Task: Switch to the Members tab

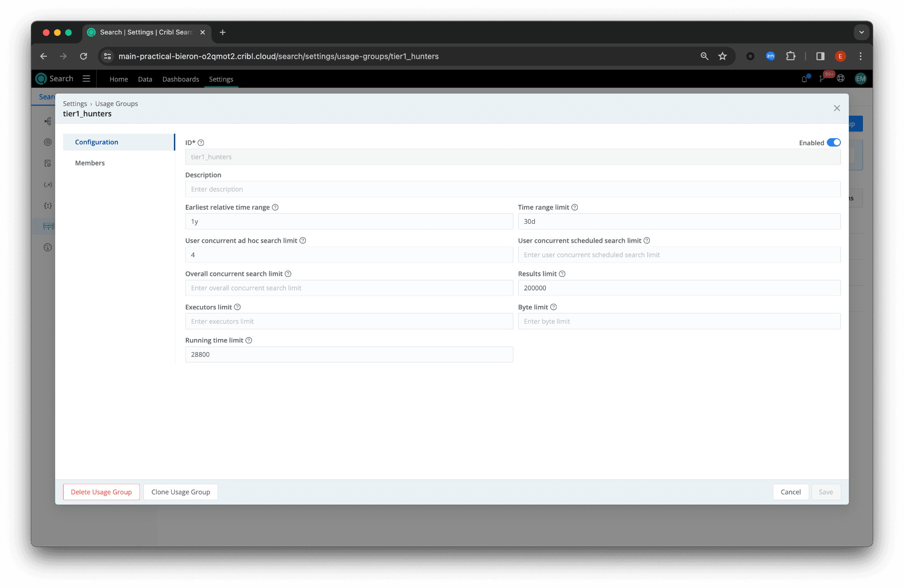Action: pyautogui.click(x=90, y=163)
